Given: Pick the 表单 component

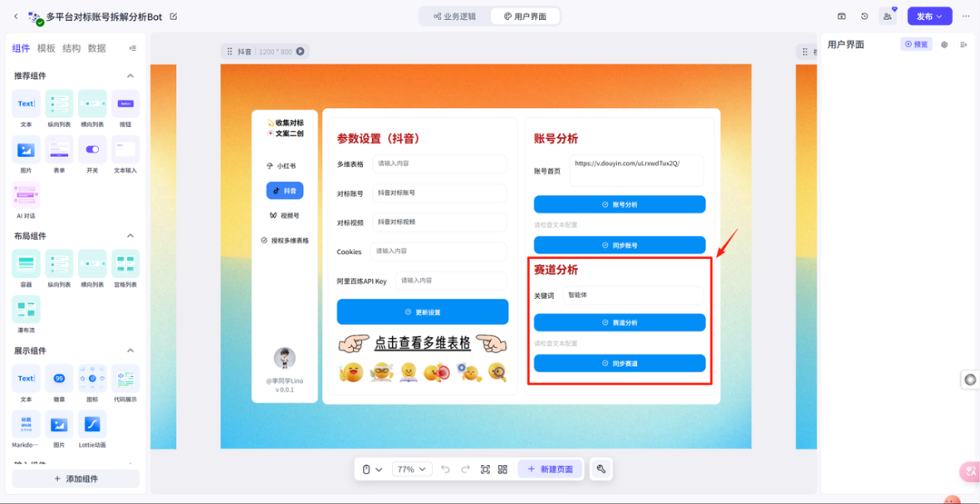Looking at the screenshot, I should (x=59, y=154).
